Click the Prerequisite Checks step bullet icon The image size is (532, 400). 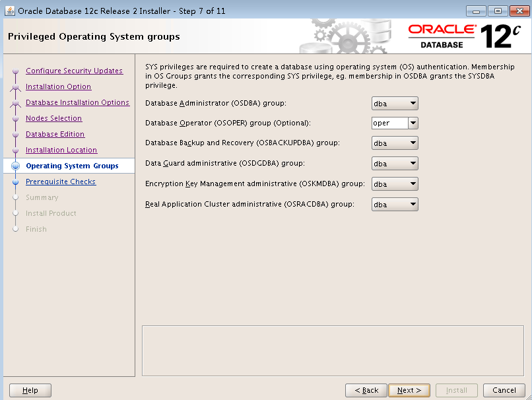pyautogui.click(x=16, y=182)
